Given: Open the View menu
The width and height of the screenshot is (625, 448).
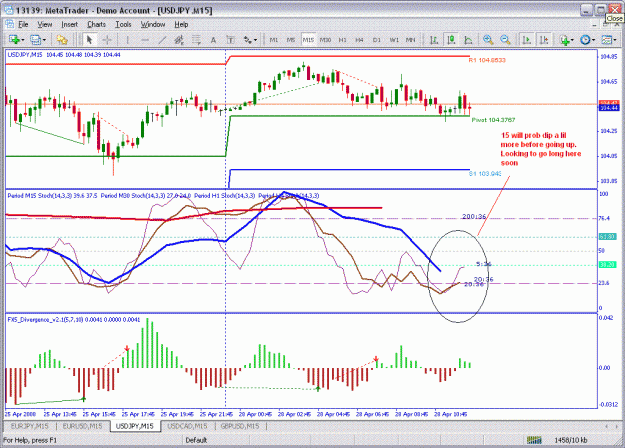Looking at the screenshot, I should (x=45, y=24).
